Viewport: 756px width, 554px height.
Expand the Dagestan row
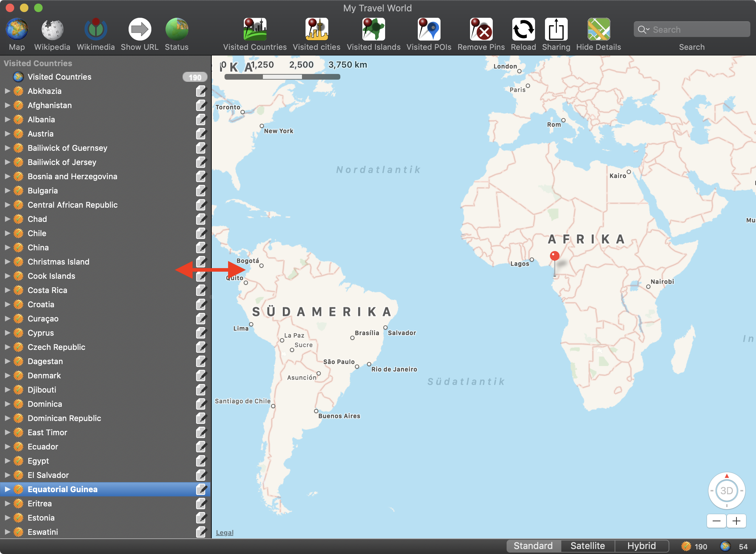(7, 361)
